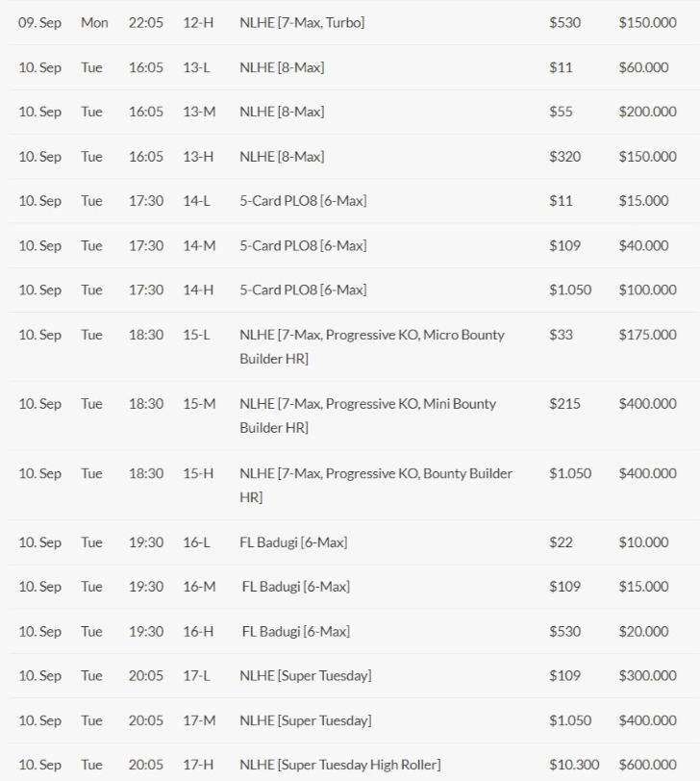Click the $55 buy-in for event 13-M
The width and height of the screenshot is (700, 781).
[x=561, y=112]
